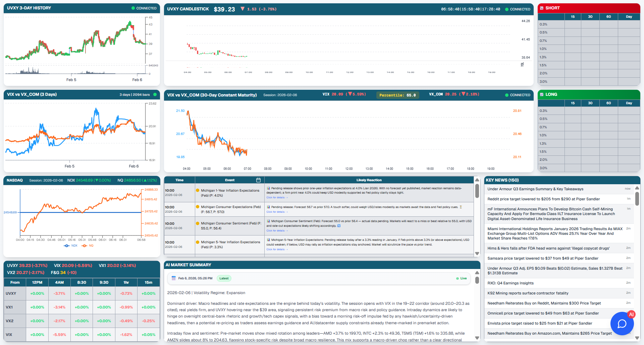644x345 pixels.
Task: Toggle the NDX series in NASDAQ legend
Action: (x=71, y=246)
